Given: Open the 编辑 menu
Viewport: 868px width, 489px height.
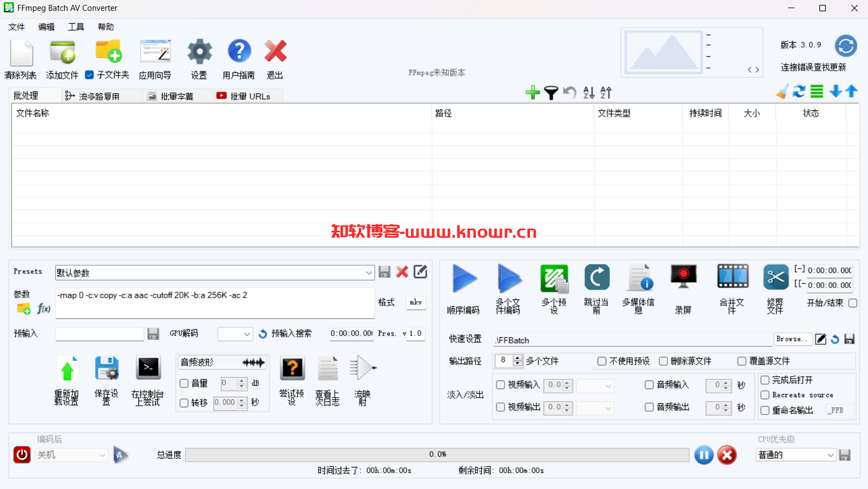Looking at the screenshot, I should tap(47, 27).
